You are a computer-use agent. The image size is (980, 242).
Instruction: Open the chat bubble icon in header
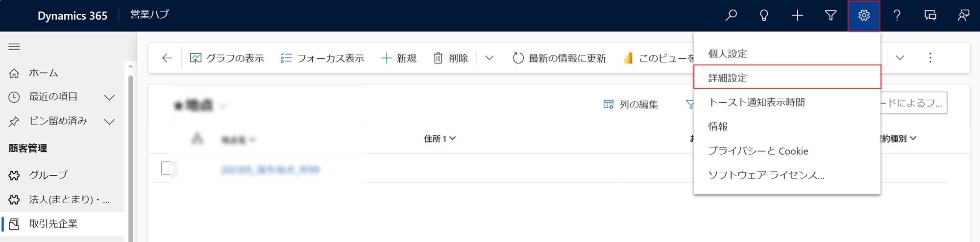pos(930,15)
